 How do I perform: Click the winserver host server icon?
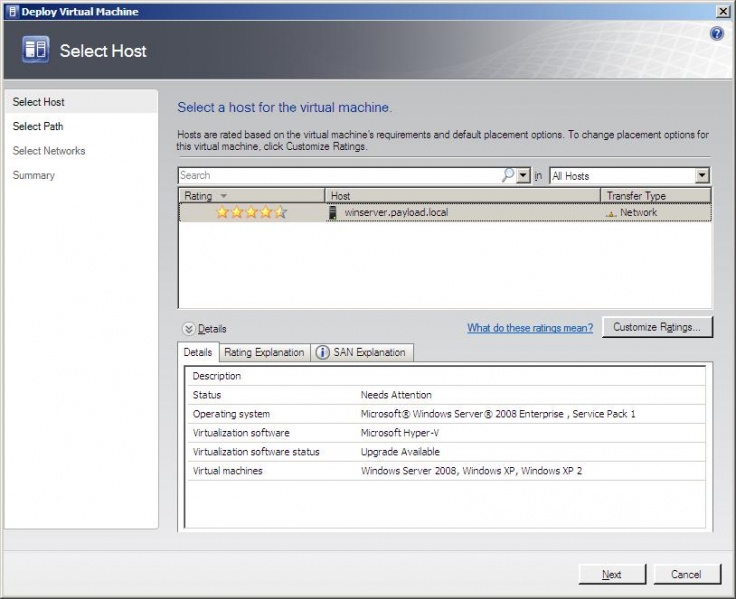pos(333,212)
